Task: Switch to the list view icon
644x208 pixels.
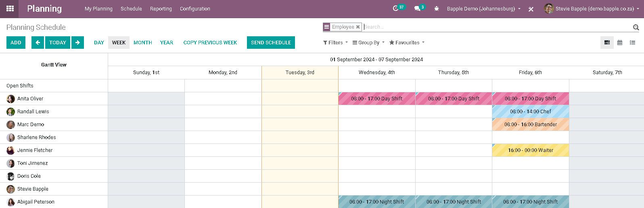Action: [632, 43]
